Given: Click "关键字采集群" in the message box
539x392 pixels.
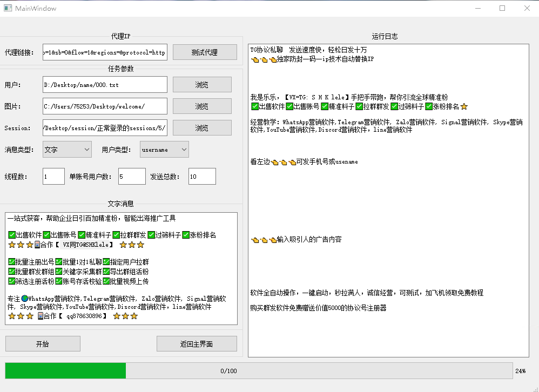Looking at the screenshot, I should [82, 272].
